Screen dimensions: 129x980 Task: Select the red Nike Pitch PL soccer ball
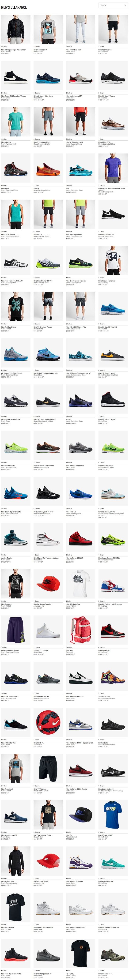click(48, 723)
